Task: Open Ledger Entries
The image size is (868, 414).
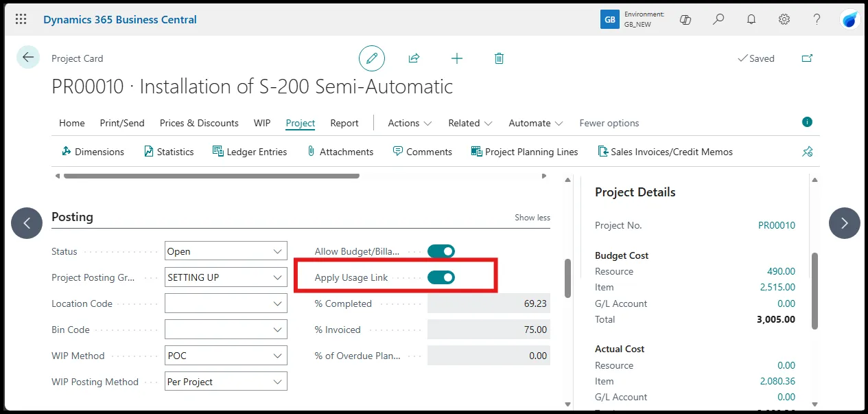Action: click(x=250, y=152)
